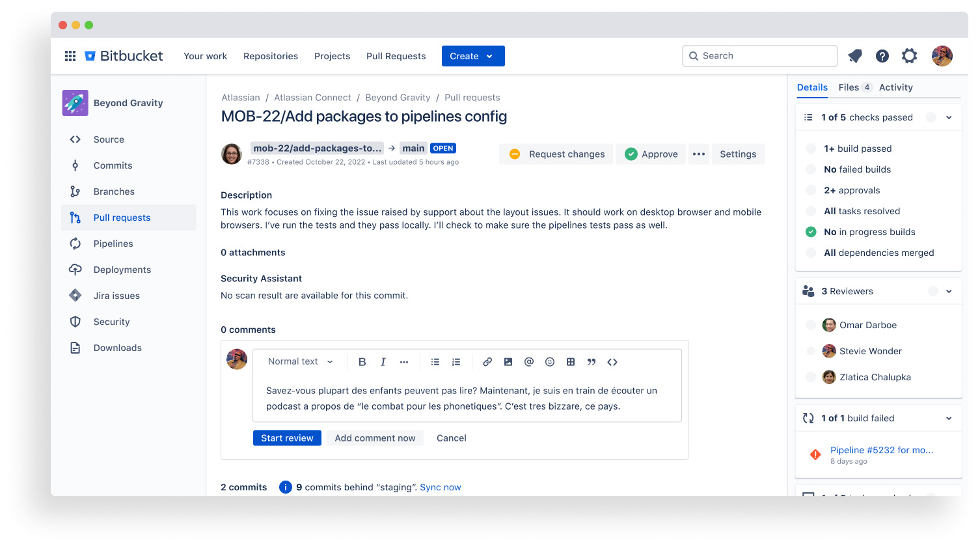This screenshot has width=980, height=547.
Task: Click the Bitbucket logo
Action: tap(124, 56)
